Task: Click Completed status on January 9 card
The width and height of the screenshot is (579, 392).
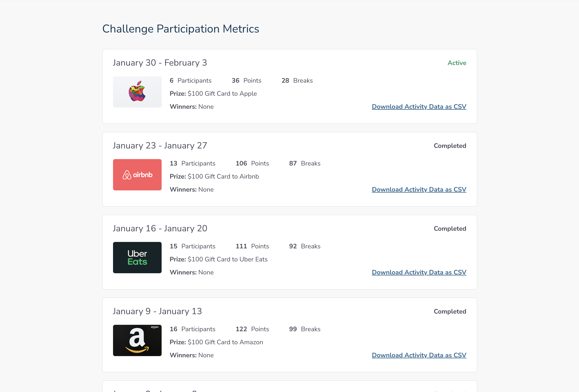Action: [x=450, y=312]
